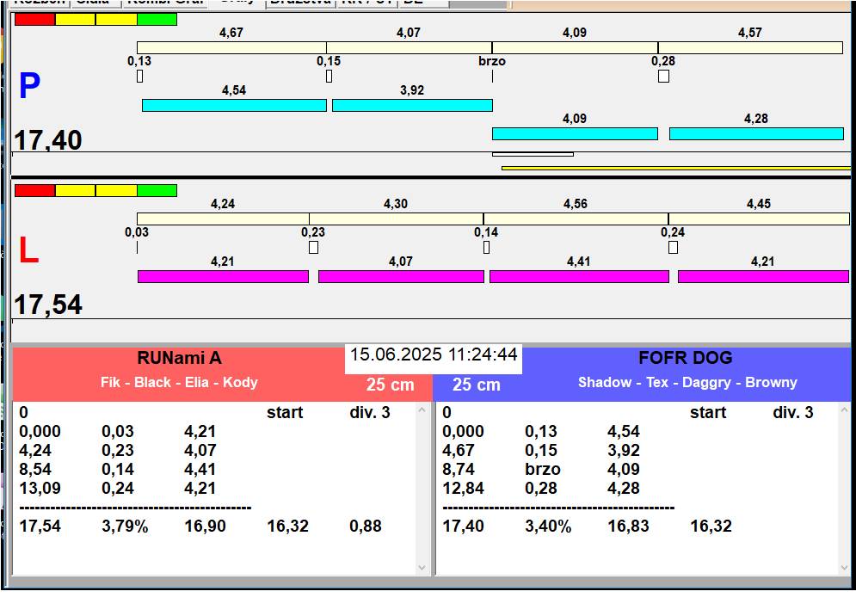Viewport: 856px width, 616px height.
Task: Click the cyan run bar labeled 4,28
Action: point(756,133)
